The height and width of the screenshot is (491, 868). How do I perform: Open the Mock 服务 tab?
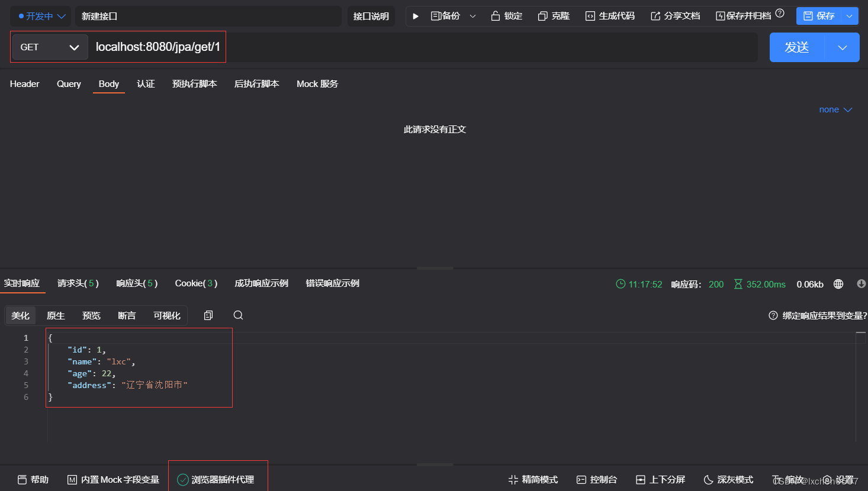click(x=317, y=84)
